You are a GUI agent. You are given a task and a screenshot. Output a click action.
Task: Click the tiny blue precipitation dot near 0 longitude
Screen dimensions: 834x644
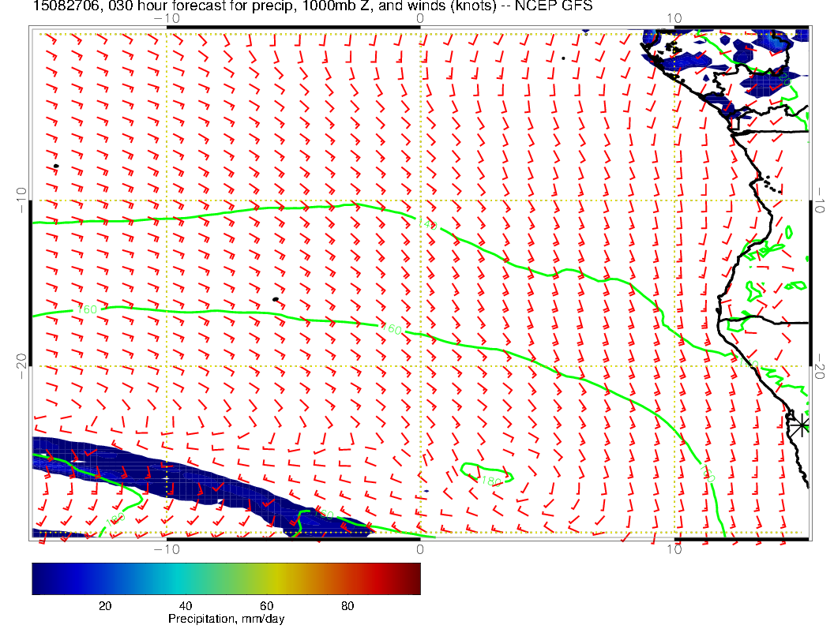tap(426, 491)
